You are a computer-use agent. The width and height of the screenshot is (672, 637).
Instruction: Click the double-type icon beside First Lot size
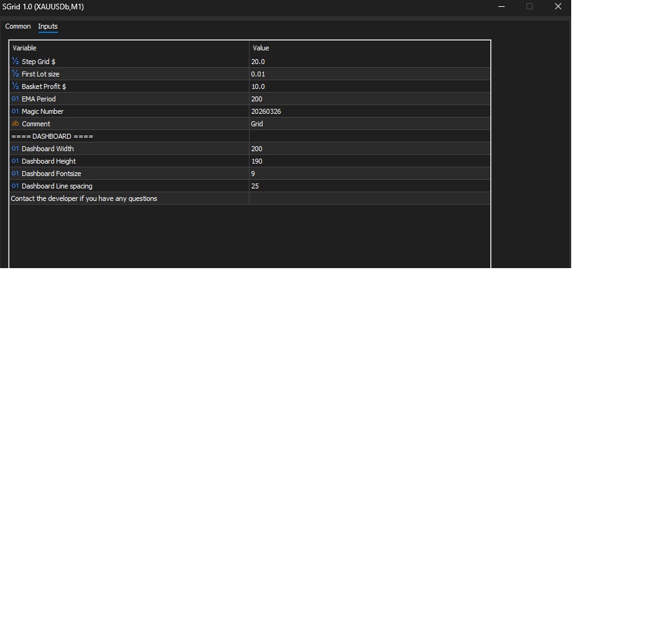click(15, 73)
